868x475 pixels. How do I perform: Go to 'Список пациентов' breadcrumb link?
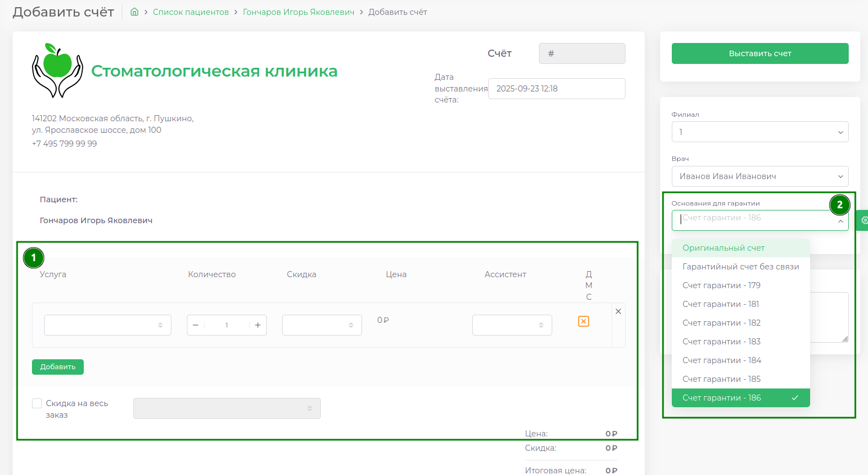[x=191, y=12]
